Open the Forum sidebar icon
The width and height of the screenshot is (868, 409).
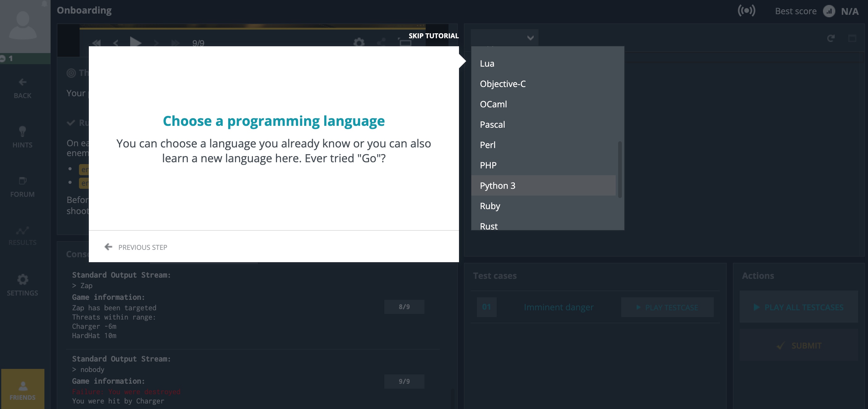pyautogui.click(x=22, y=181)
